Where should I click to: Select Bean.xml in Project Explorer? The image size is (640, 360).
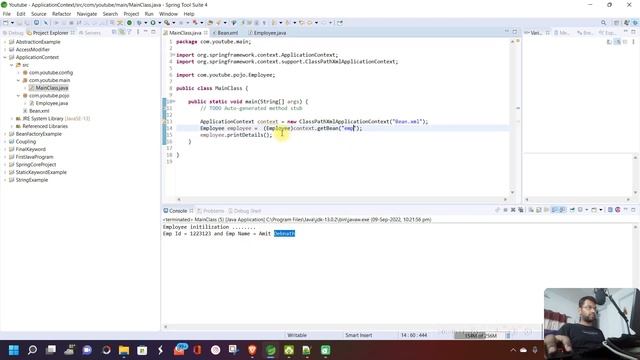coord(39,111)
